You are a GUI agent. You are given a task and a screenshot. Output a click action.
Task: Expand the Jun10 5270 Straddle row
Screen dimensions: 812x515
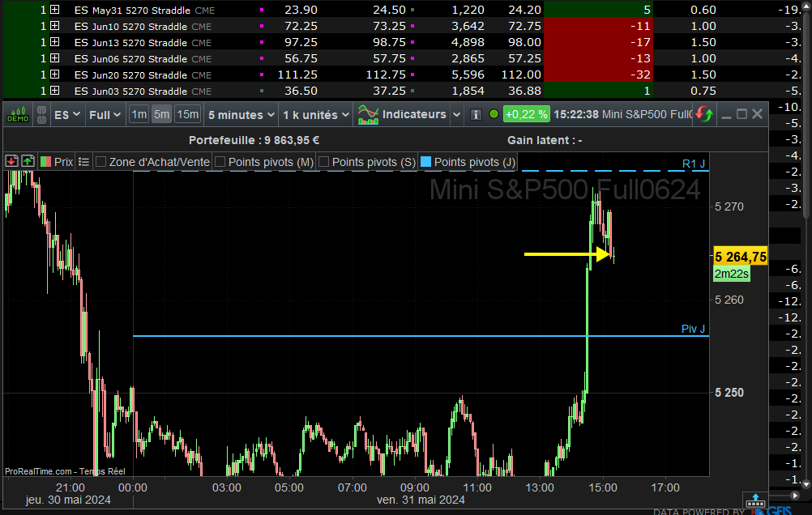pos(54,26)
